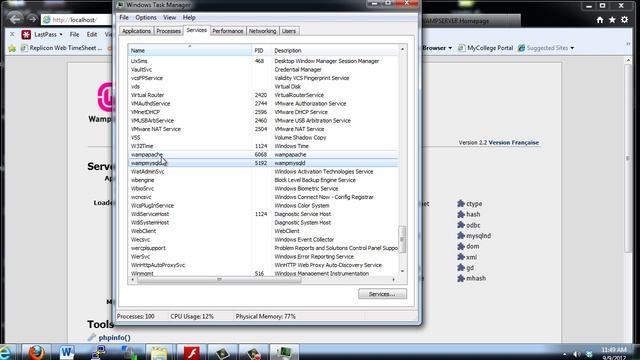Viewport: 640px width, 360px height.
Task: Switch to the Users tab
Action: point(289,31)
